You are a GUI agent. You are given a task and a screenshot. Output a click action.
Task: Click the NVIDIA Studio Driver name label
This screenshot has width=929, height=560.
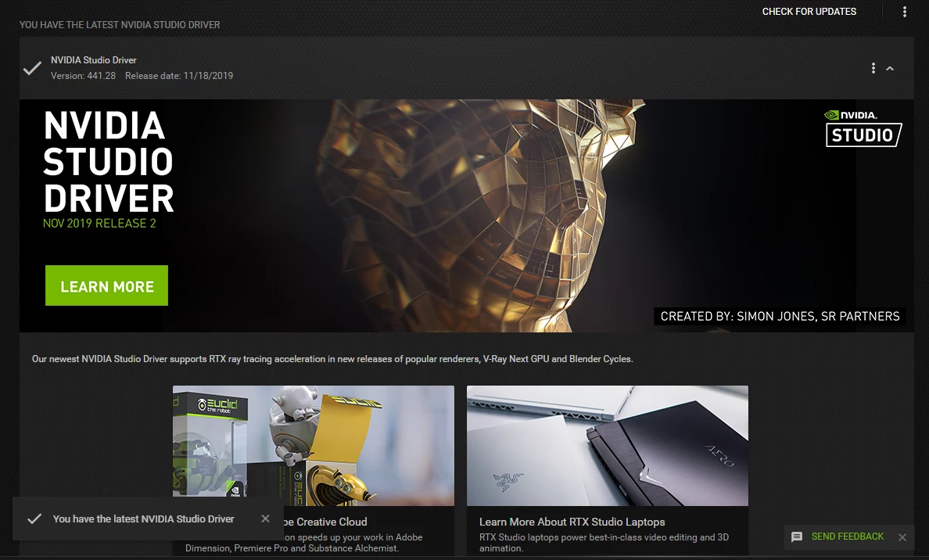[x=94, y=60]
